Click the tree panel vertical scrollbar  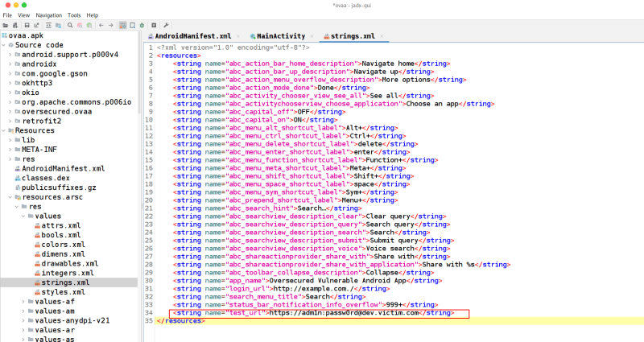click(139, 72)
